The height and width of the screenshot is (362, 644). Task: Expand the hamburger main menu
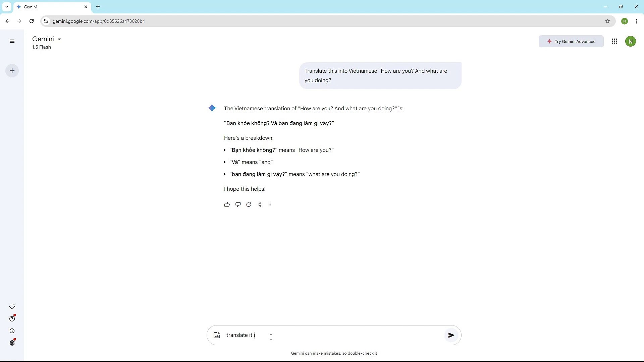click(x=12, y=42)
